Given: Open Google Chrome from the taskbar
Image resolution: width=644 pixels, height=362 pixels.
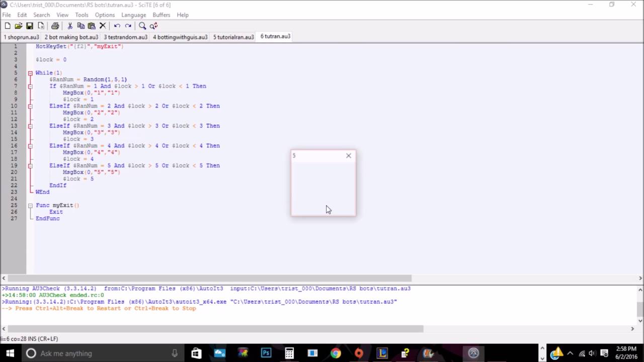Looking at the screenshot, I should click(336, 353).
